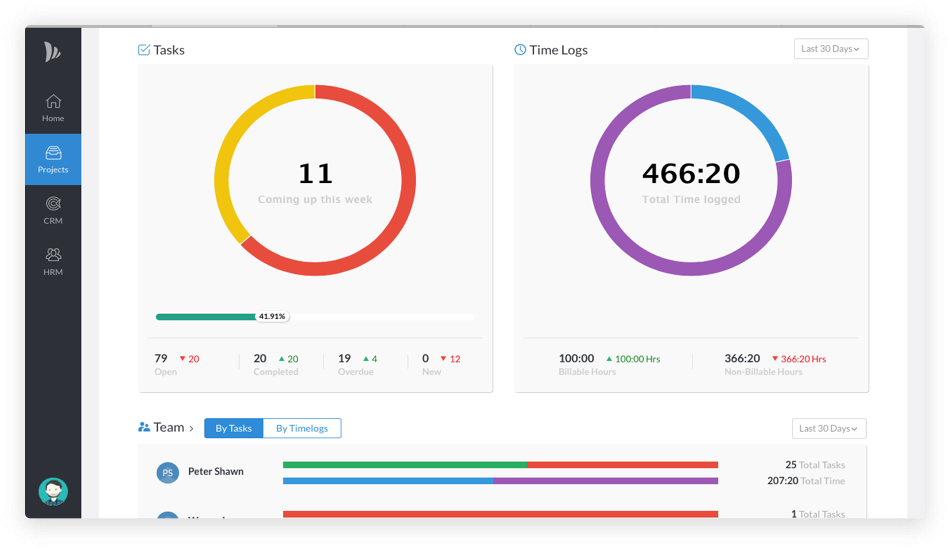Click the green 100:00 Hrs change indicator
The image size is (950, 550).
[633, 359]
